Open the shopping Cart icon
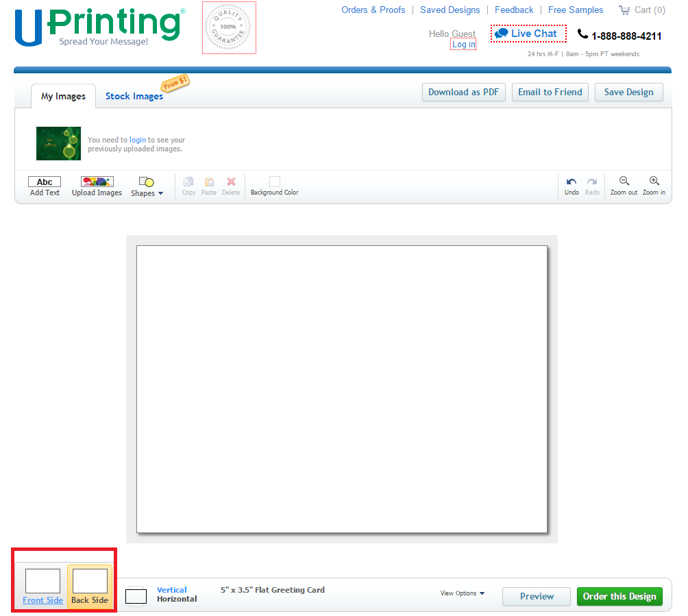 point(624,10)
